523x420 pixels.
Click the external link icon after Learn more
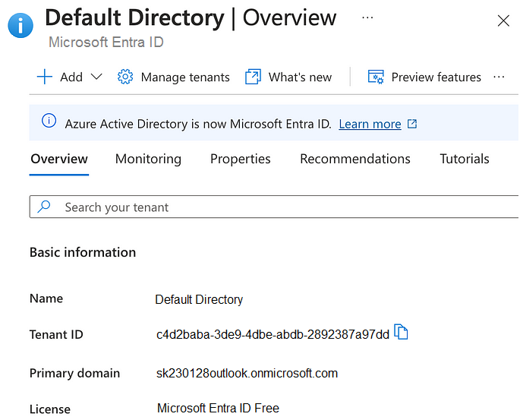coord(412,124)
